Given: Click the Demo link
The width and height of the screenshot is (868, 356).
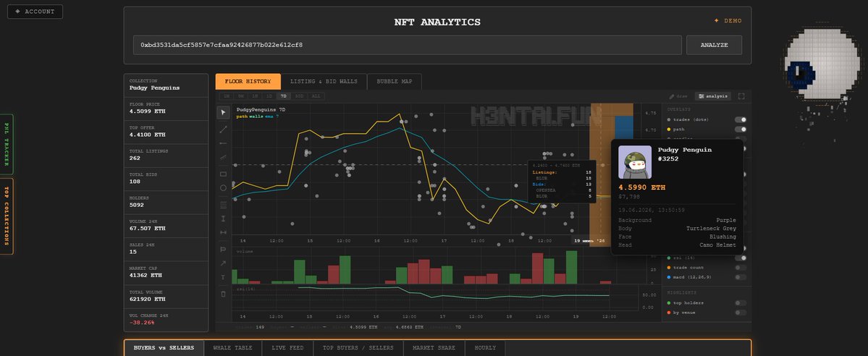Looking at the screenshot, I should click(728, 20).
